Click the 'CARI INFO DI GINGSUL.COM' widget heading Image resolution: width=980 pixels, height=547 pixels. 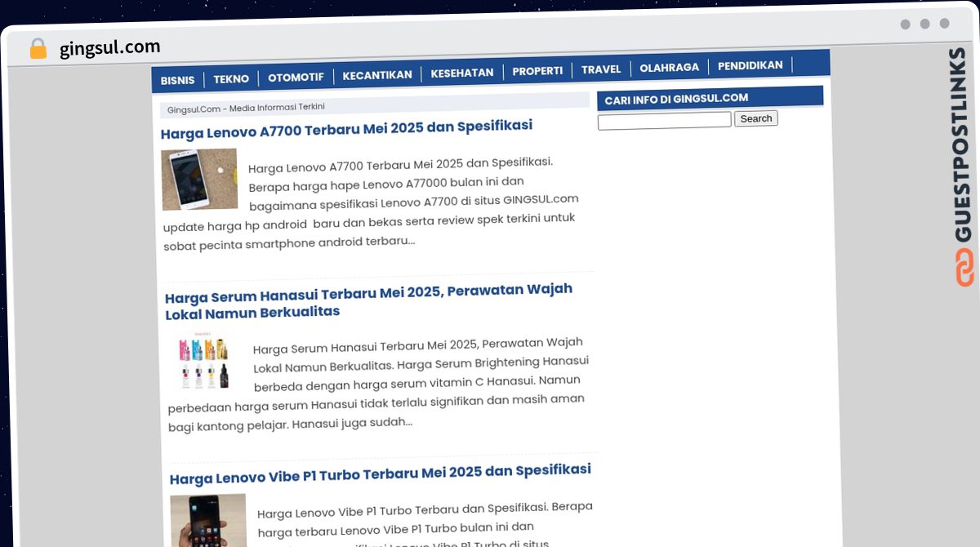(676, 98)
